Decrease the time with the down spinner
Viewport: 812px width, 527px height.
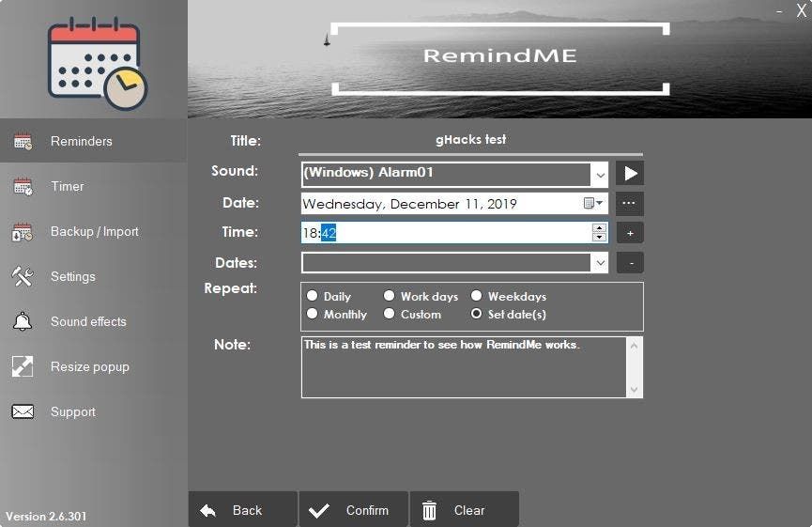coord(599,237)
